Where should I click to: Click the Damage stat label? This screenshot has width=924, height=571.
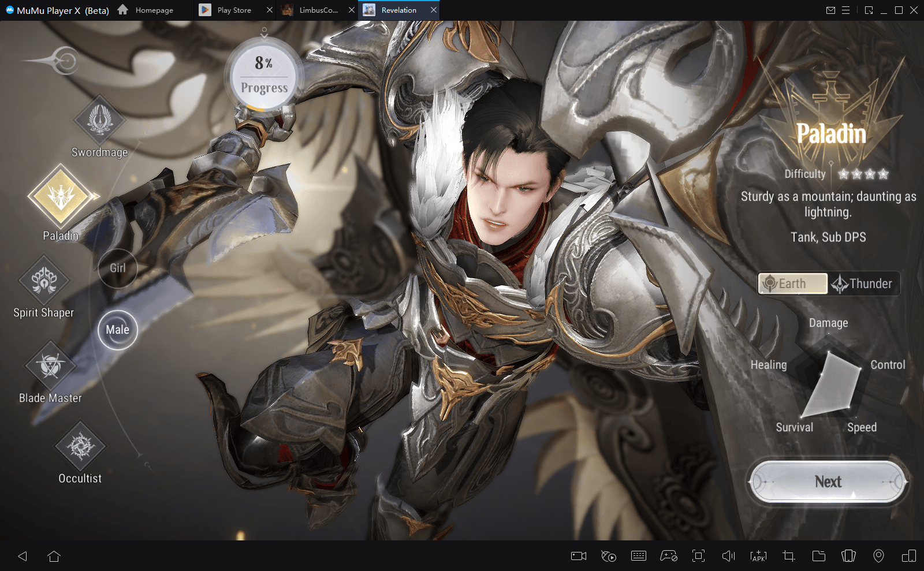tap(828, 323)
